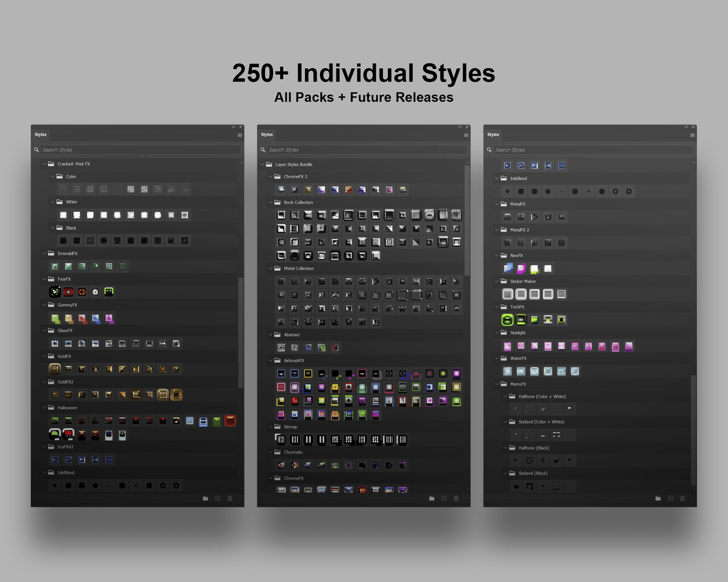Image resolution: width=728 pixels, height=582 pixels.
Task: Click the delete trash icon in the right panel
Action: click(682, 498)
